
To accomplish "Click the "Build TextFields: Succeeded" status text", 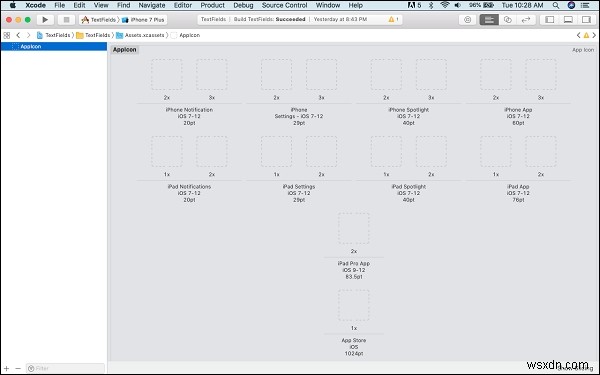I will coord(269,19).
